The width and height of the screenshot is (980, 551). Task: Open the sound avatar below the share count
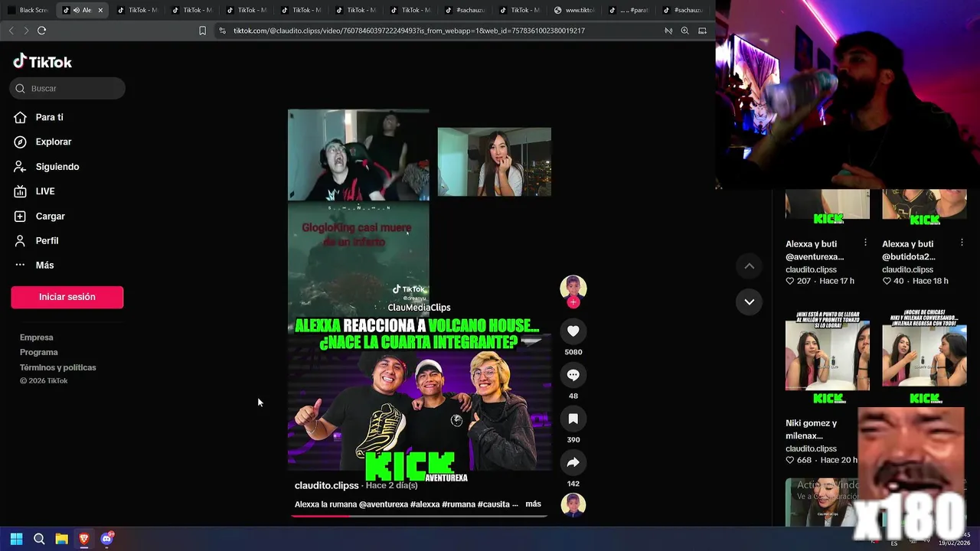tap(573, 506)
